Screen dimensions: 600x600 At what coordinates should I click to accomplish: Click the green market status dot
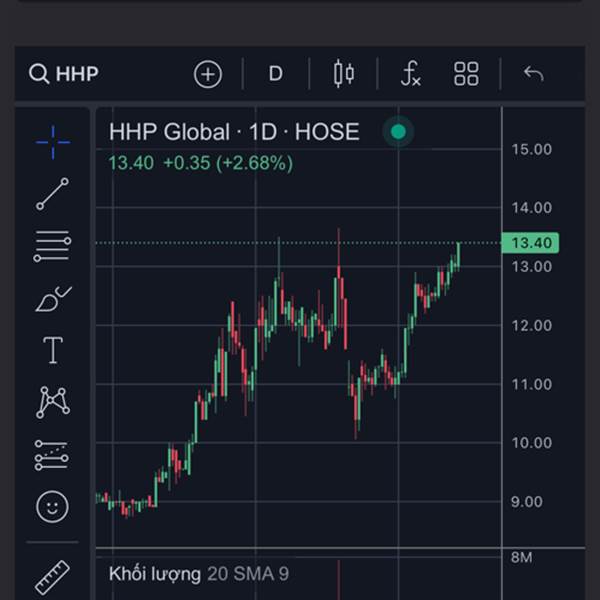click(x=399, y=132)
